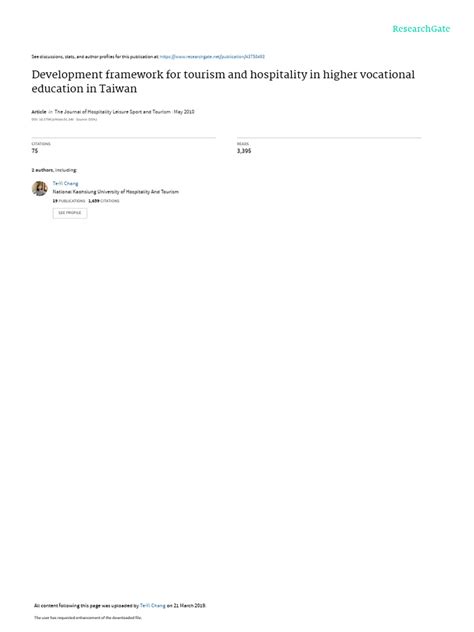This screenshot has height=632, width=474.
Task: Click the journal name of Hospitality Leisure Sport
Action: point(112,112)
